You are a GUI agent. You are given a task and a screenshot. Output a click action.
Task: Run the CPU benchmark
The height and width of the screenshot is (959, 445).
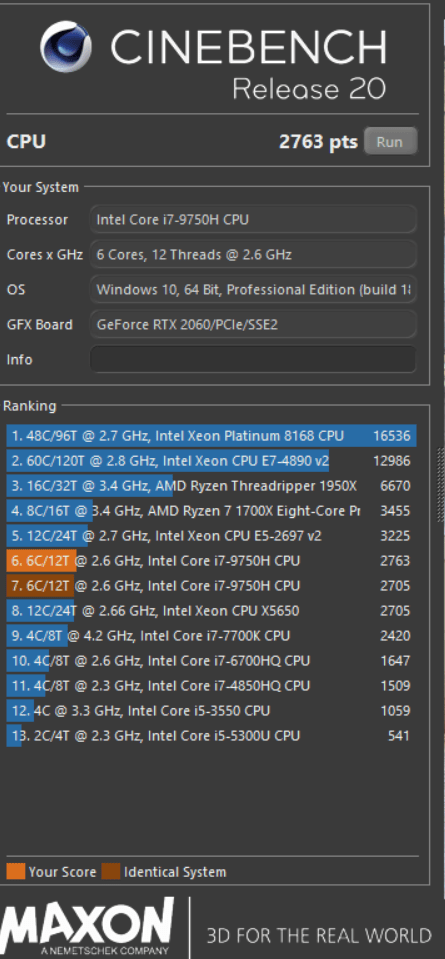(x=390, y=142)
